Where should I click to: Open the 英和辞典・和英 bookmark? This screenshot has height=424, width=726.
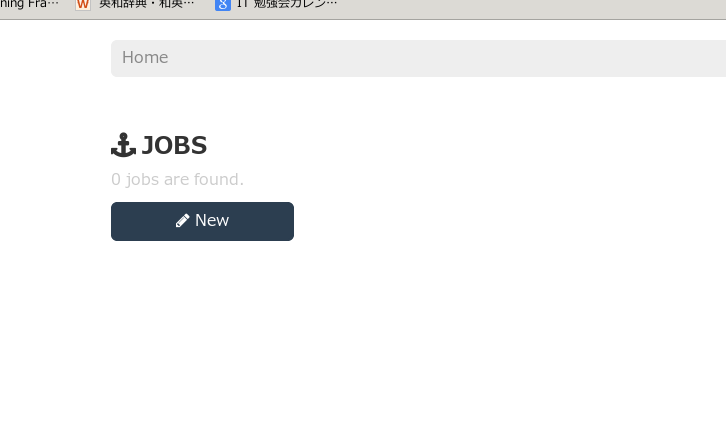(x=146, y=4)
